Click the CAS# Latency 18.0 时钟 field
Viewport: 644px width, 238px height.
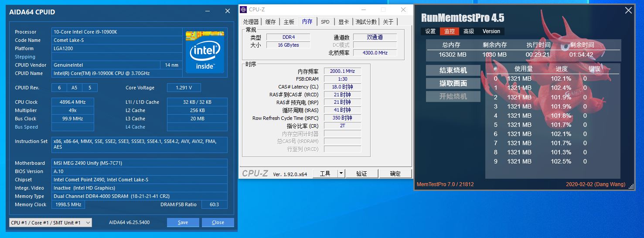(342, 87)
